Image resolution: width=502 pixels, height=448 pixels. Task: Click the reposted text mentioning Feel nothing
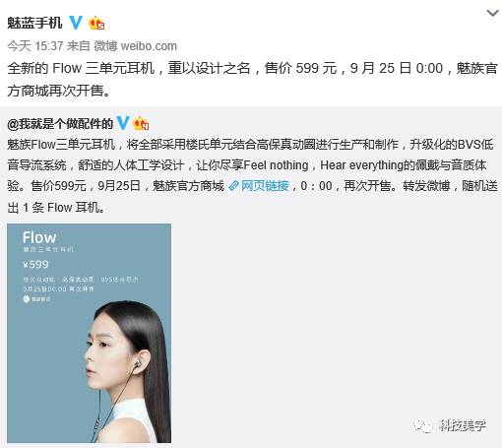252,176
